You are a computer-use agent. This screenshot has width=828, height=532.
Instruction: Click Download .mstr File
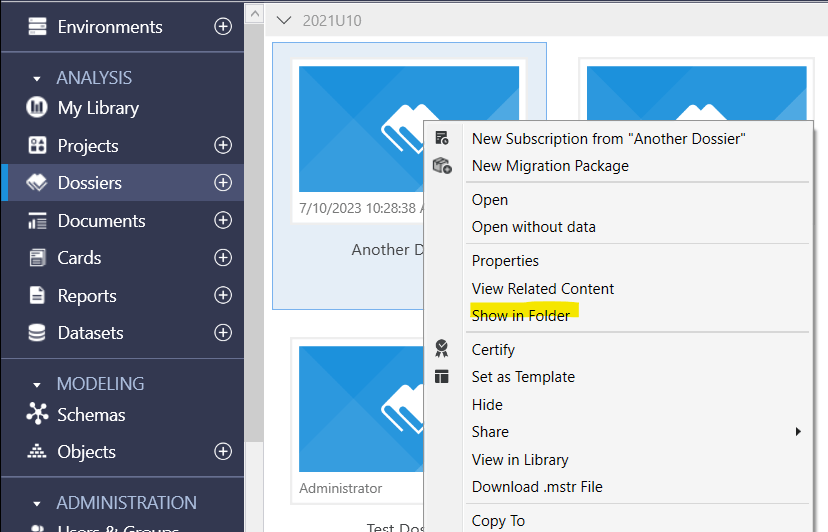coord(537,487)
